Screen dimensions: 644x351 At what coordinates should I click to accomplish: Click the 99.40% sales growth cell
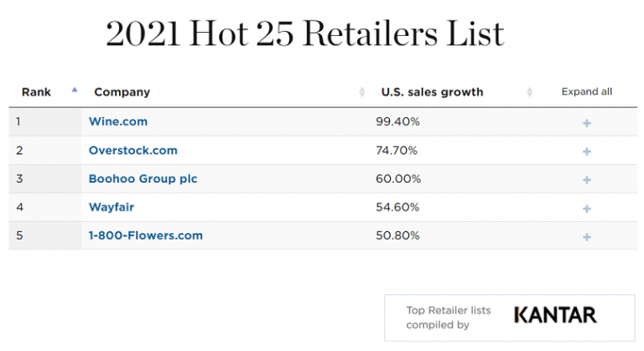pyautogui.click(x=397, y=121)
